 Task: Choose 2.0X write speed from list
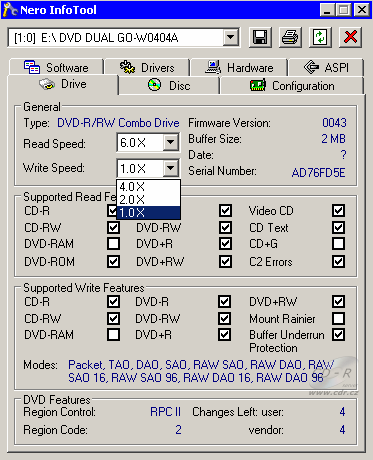pyautogui.click(x=148, y=200)
